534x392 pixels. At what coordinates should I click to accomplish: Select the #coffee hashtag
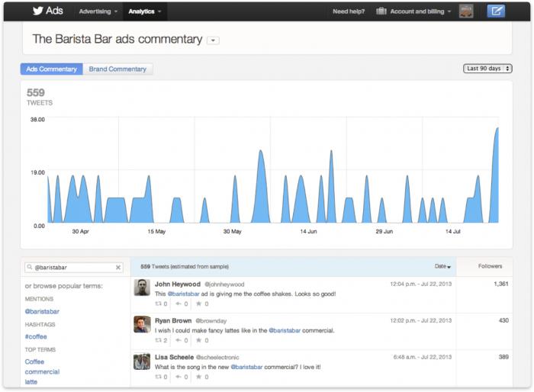[x=36, y=336]
